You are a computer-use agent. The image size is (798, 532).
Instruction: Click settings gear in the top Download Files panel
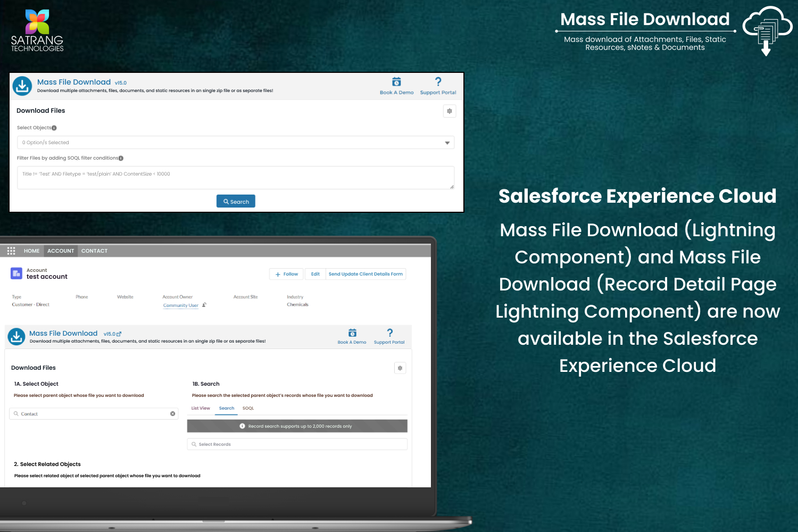[x=450, y=111]
